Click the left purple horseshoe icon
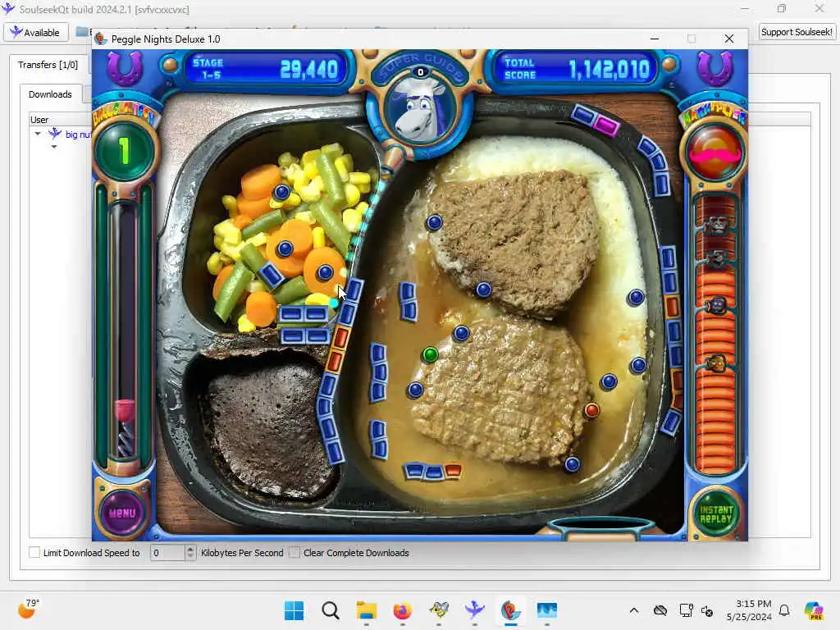 pyautogui.click(x=125, y=68)
